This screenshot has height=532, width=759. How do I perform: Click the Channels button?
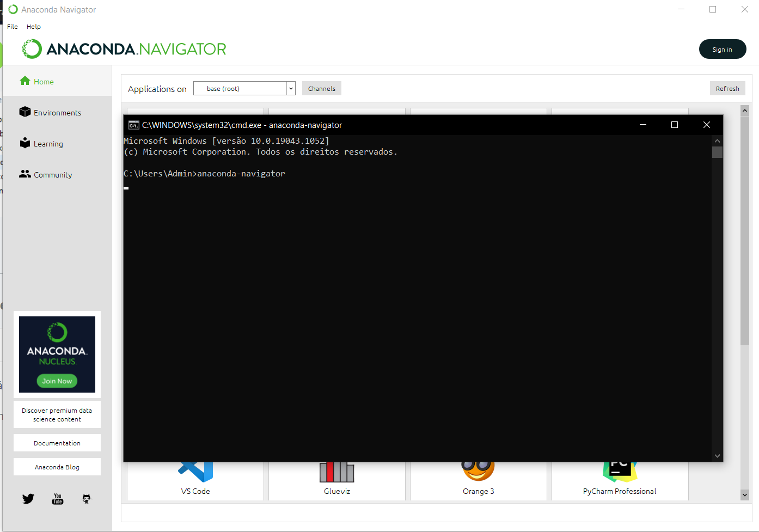pyautogui.click(x=322, y=88)
